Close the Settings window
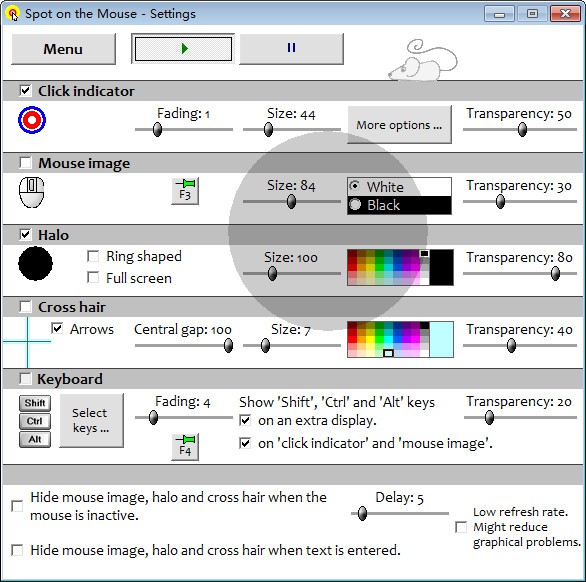Image resolution: width=586 pixels, height=582 pixels. [565, 14]
